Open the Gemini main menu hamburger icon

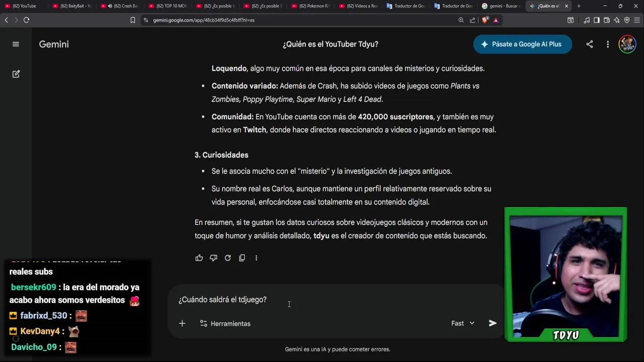click(16, 44)
